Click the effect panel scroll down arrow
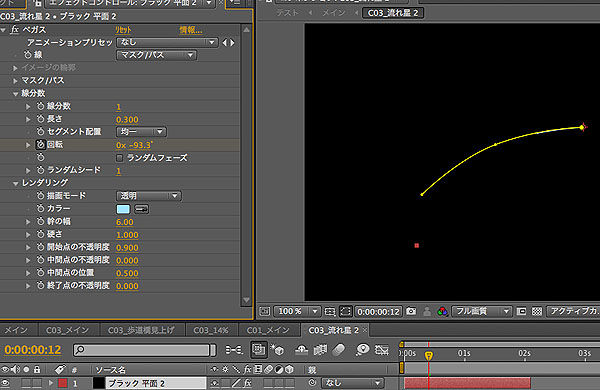Viewport: 600px width, 390px height. coord(246,300)
